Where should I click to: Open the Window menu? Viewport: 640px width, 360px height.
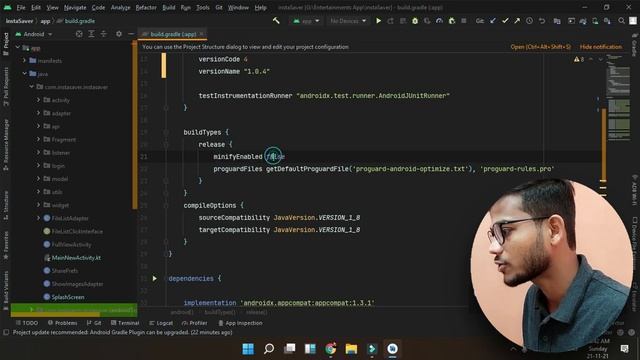click(x=238, y=7)
